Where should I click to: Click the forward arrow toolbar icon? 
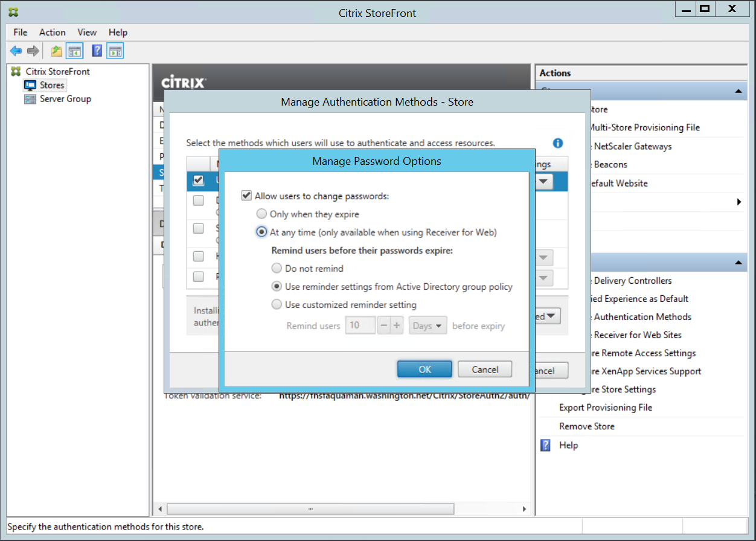click(33, 51)
